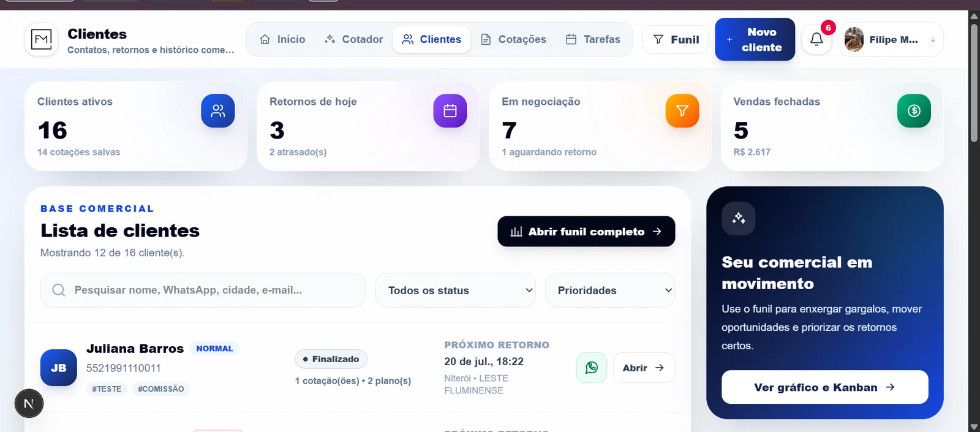Click the Novo cliente button
Image resolution: width=980 pixels, height=432 pixels.
tap(755, 39)
